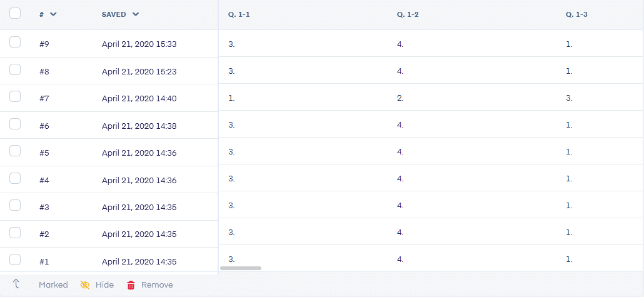Click the curved arrow icon beside Marked

[16, 284]
